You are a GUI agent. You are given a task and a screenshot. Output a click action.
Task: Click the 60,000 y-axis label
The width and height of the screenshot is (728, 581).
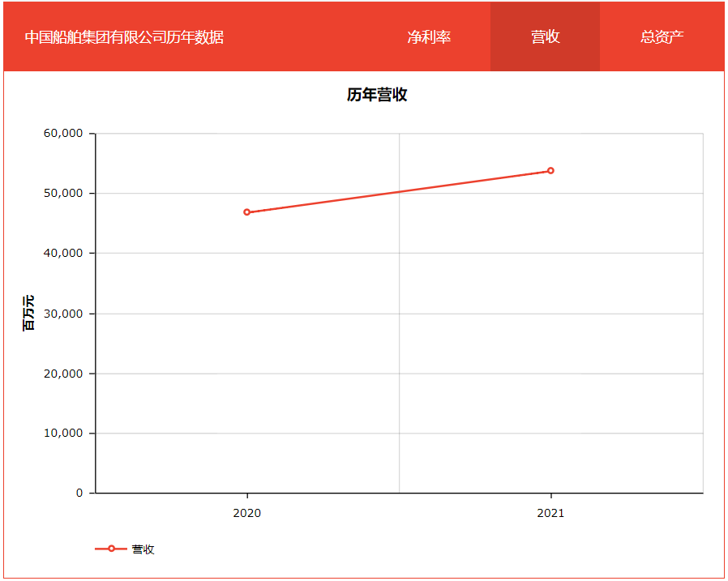click(62, 134)
